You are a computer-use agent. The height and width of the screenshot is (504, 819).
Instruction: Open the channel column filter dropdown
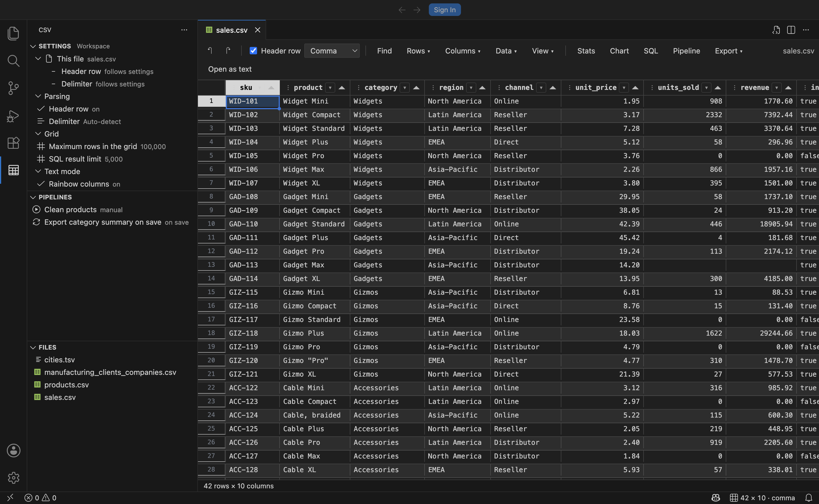click(x=541, y=88)
